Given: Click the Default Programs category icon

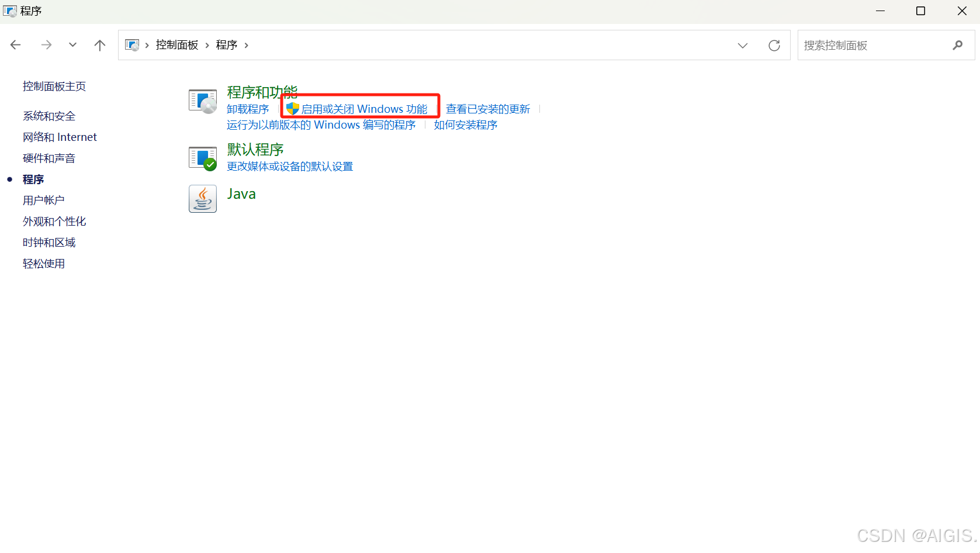Looking at the screenshot, I should click(x=203, y=158).
